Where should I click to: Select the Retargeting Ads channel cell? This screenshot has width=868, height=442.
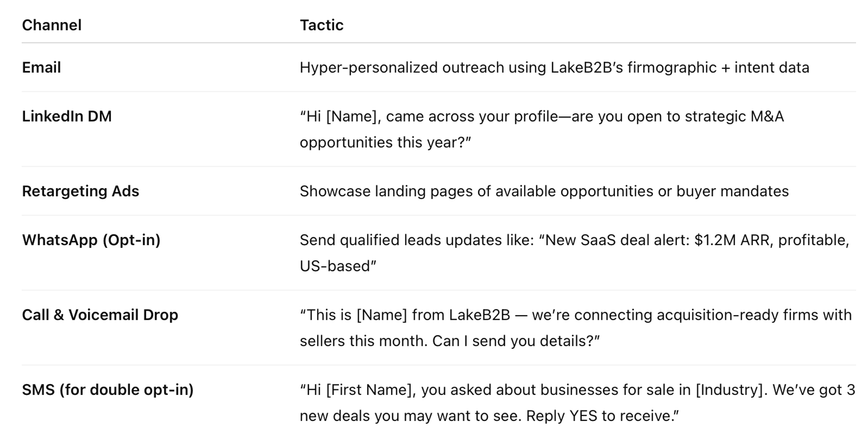(x=80, y=191)
